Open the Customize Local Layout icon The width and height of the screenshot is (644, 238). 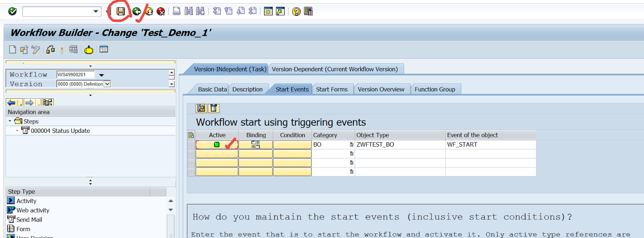pyautogui.click(x=308, y=11)
